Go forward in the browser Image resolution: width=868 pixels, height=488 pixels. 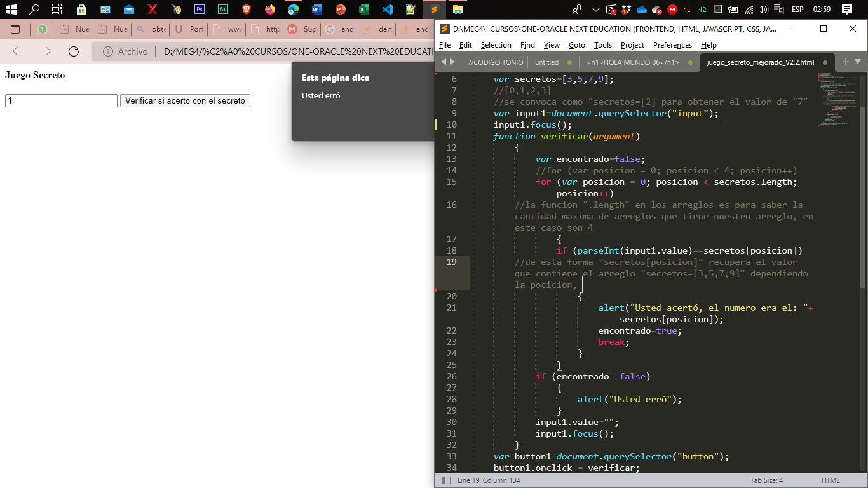click(46, 51)
